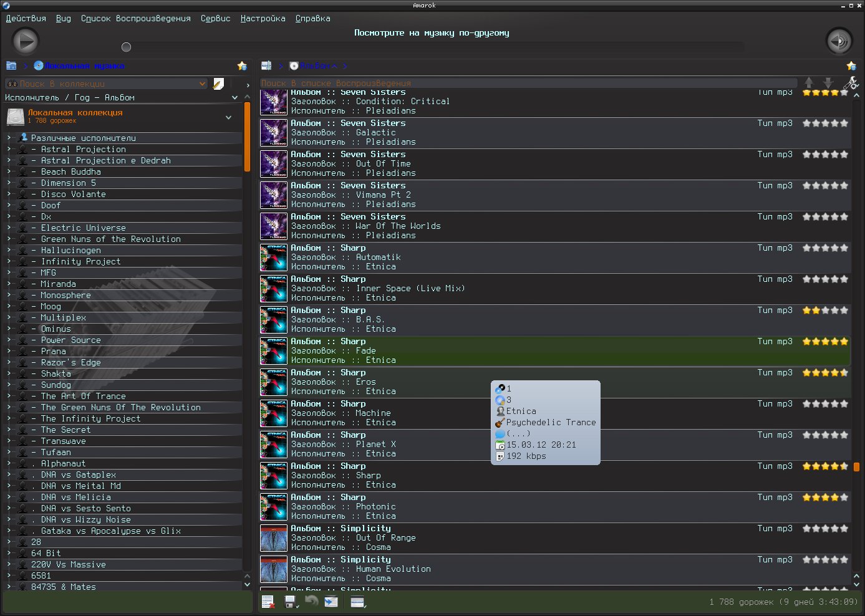Set star rating for track Photonic

[825, 498]
